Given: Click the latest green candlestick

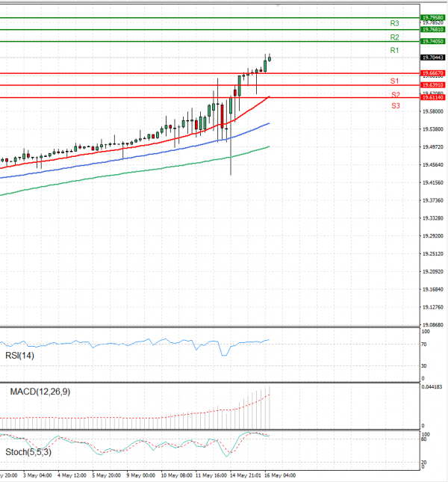Looking at the screenshot, I should pyautogui.click(x=270, y=58).
